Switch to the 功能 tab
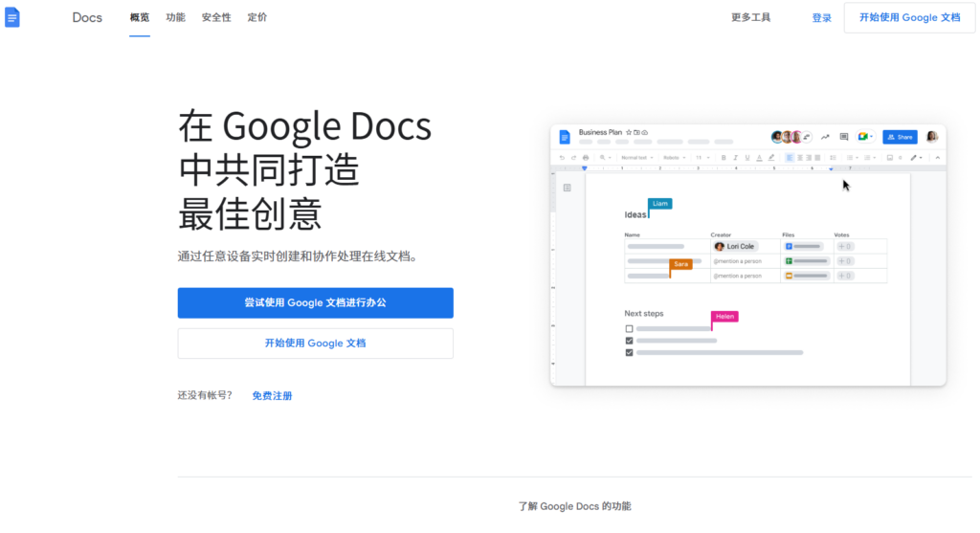This screenshot has width=980, height=533. point(175,17)
